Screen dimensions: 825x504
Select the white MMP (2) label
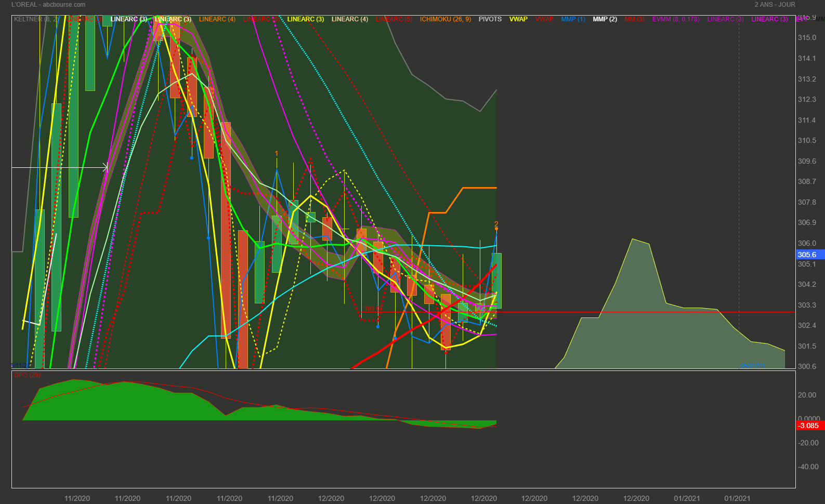click(x=605, y=19)
